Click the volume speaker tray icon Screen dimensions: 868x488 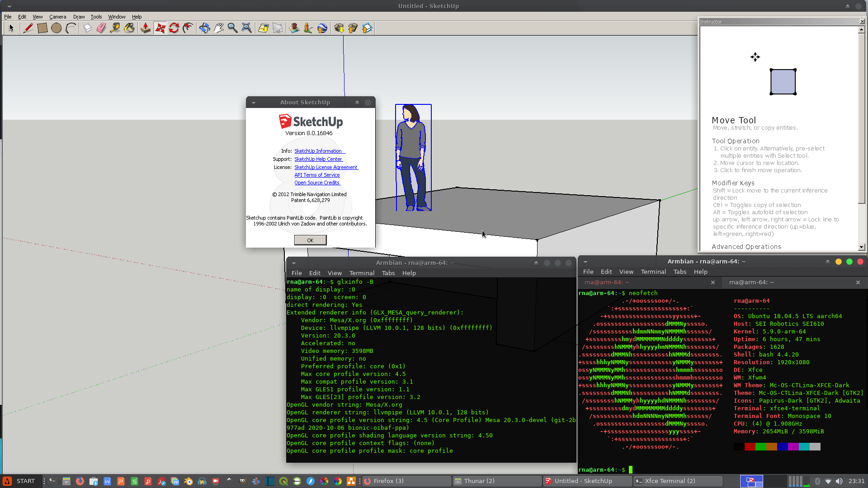839,481
